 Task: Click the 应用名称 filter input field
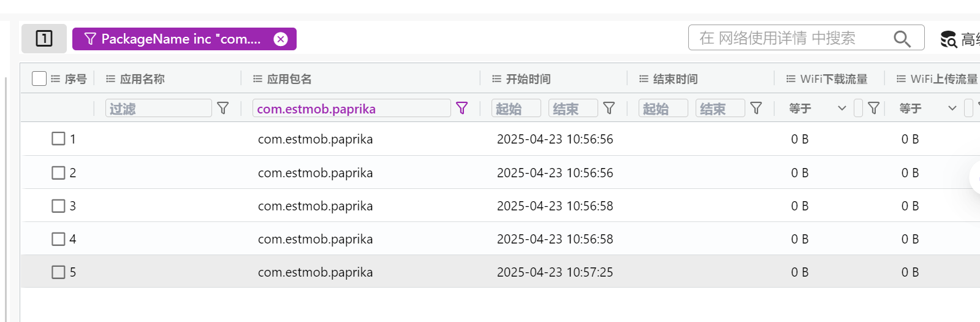coord(158,109)
